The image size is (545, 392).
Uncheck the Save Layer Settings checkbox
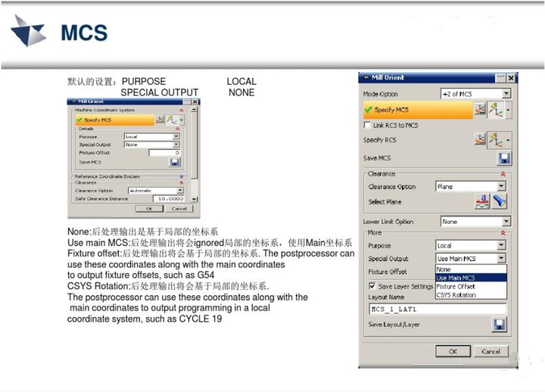pos(371,286)
